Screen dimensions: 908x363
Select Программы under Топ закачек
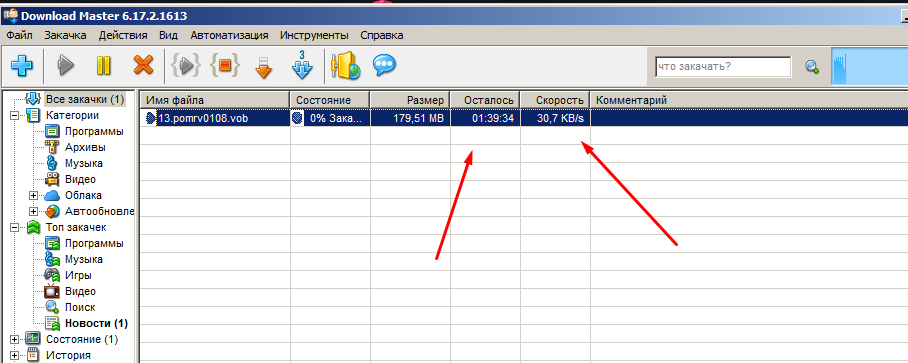coord(94,243)
